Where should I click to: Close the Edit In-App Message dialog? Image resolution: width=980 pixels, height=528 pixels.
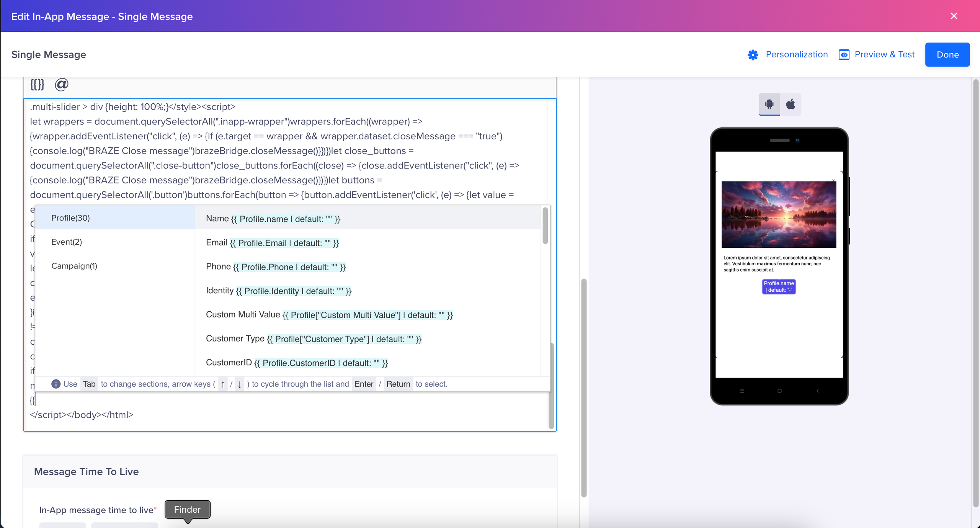tap(954, 16)
